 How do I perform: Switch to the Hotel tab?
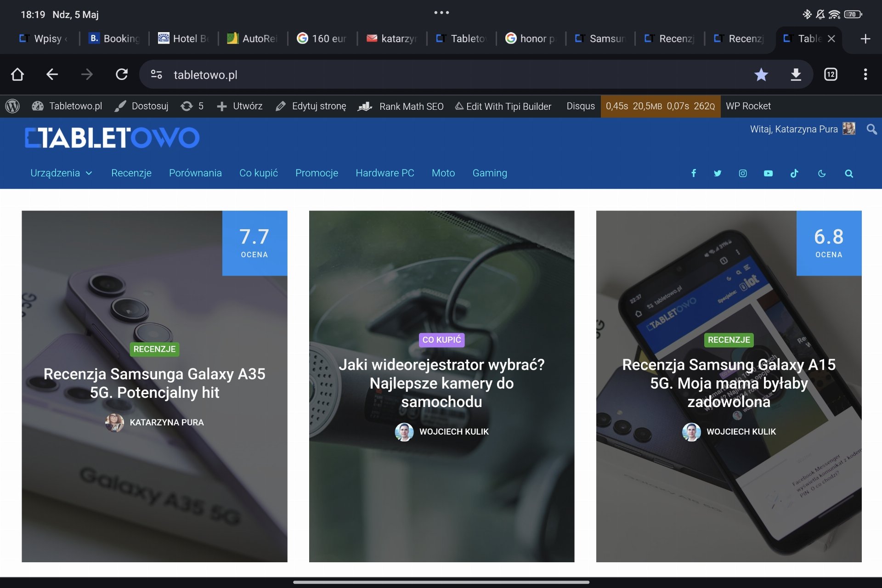[183, 39]
